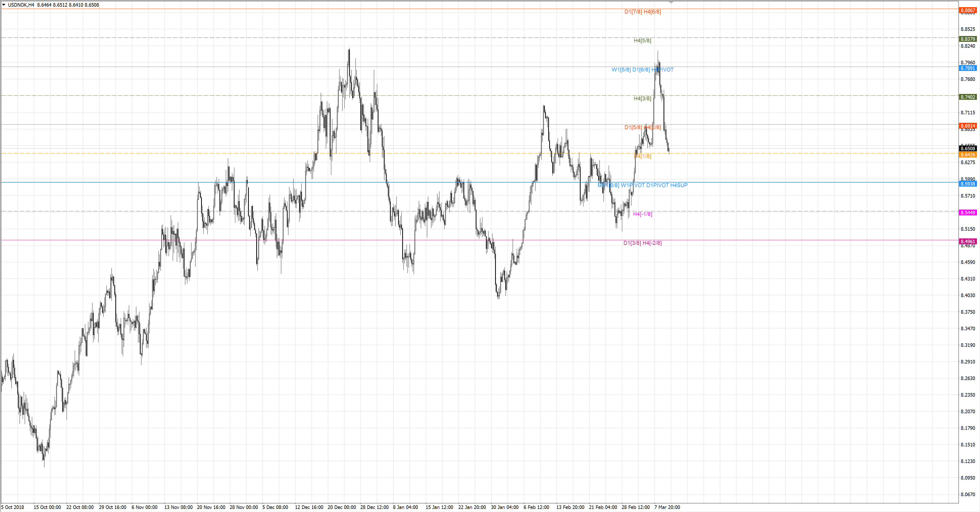Click the orange 8.8867 price tag
Image resolution: width=980 pixels, height=512 pixels.
click(967, 11)
